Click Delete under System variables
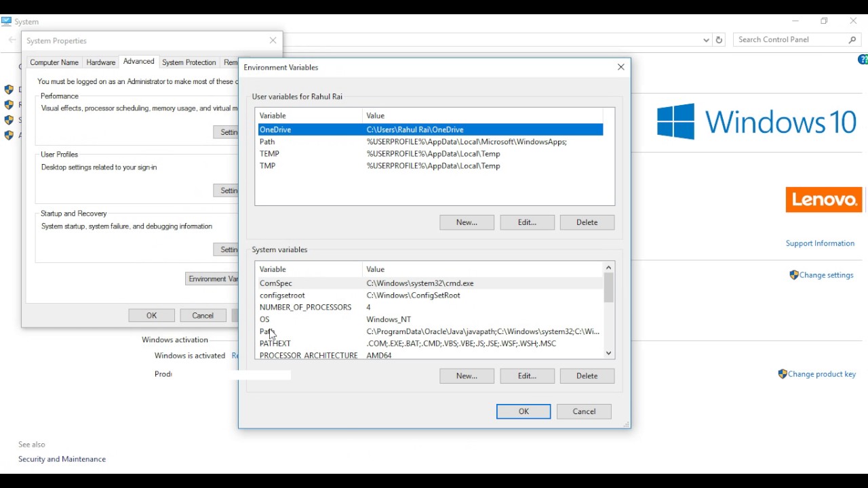This screenshot has height=488, width=868. coord(587,376)
